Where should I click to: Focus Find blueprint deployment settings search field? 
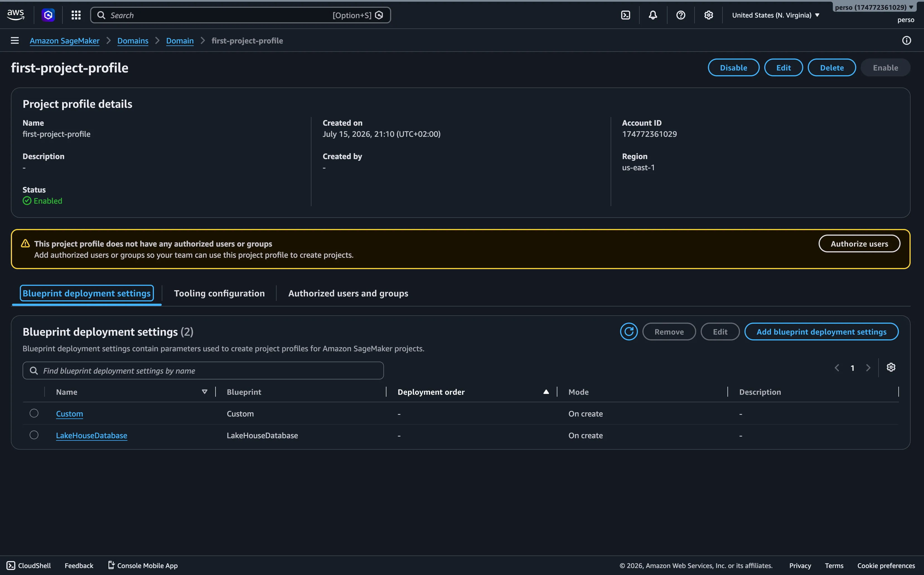pyautogui.click(x=203, y=371)
